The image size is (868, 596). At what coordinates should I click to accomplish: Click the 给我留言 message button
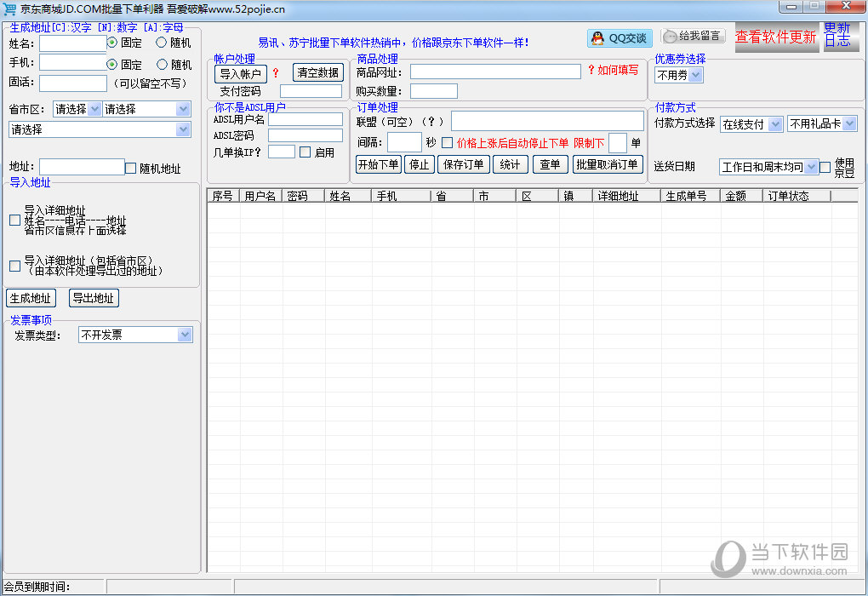pyautogui.click(x=693, y=37)
